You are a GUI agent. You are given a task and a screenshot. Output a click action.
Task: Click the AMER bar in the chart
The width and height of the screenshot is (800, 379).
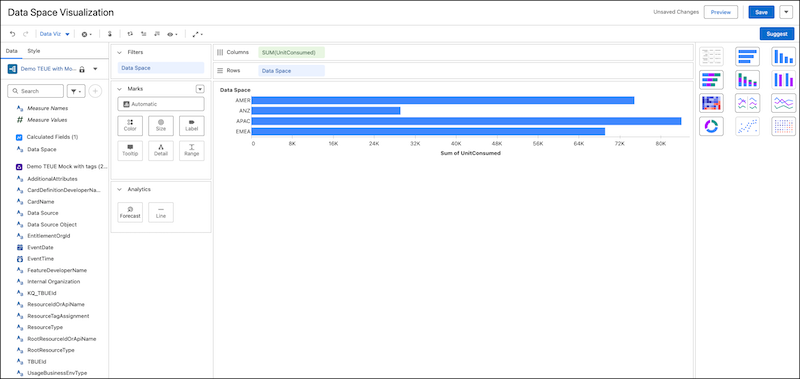click(443, 100)
